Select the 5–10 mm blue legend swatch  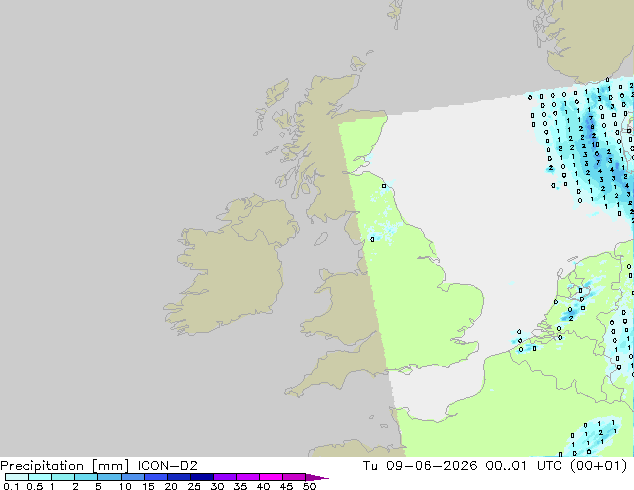[110, 477]
